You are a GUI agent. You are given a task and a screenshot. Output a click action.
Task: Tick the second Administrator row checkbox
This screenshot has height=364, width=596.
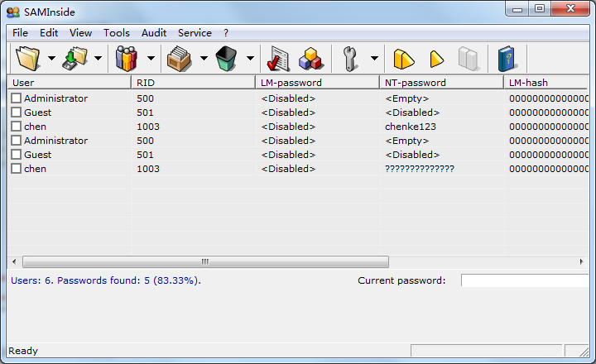tap(16, 140)
